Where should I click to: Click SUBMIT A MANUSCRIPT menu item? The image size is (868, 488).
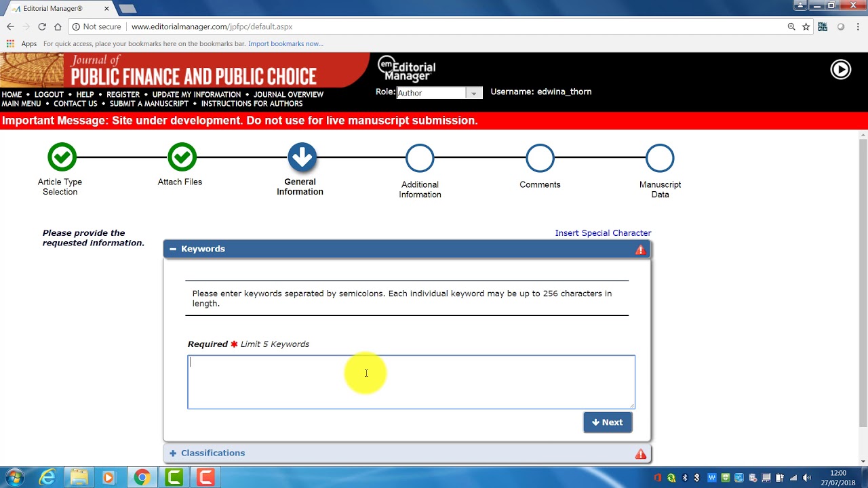point(149,104)
